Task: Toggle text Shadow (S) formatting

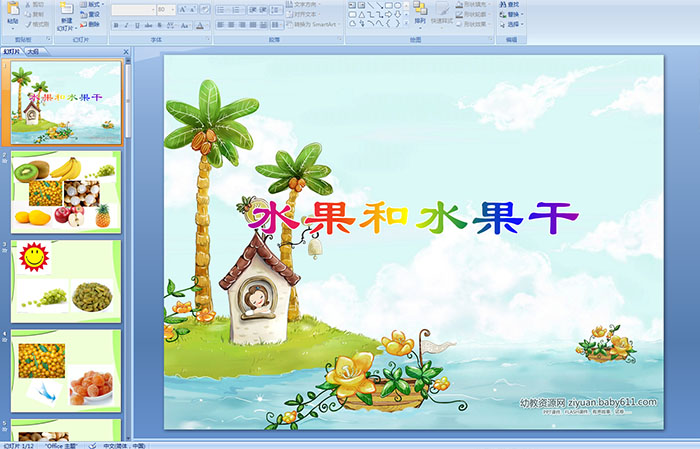Action: 159,25
